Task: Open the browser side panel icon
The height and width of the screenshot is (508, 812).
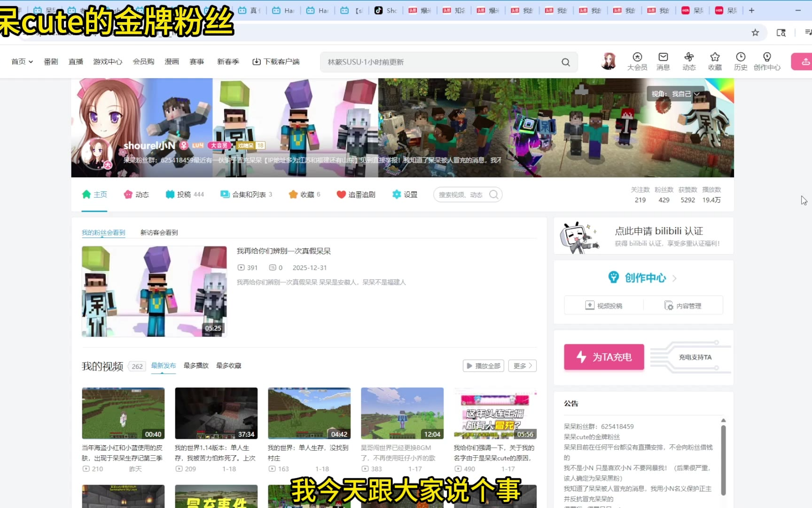Action: point(781,32)
